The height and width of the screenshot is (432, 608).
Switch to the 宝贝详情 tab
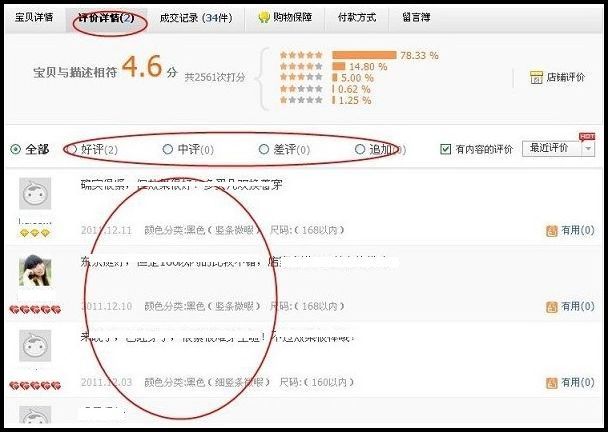[34, 17]
